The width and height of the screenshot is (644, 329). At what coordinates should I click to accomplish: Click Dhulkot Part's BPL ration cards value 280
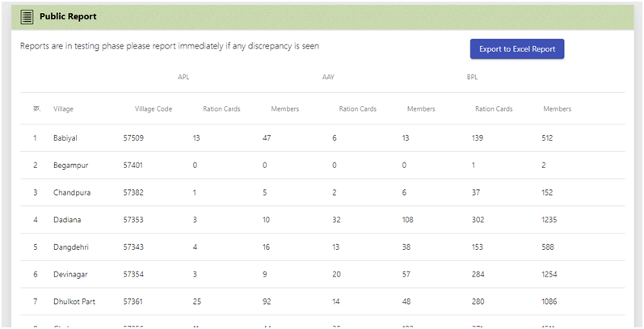coord(478,302)
